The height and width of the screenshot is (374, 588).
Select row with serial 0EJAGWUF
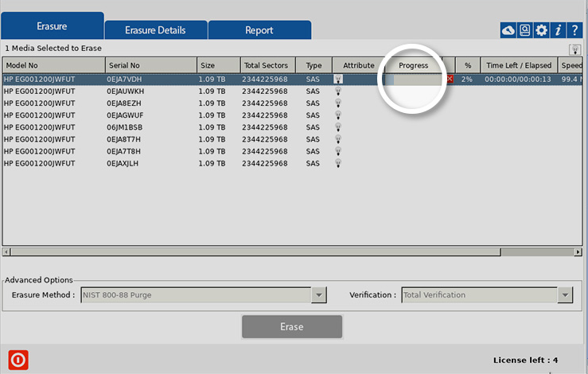pyautogui.click(x=293, y=115)
